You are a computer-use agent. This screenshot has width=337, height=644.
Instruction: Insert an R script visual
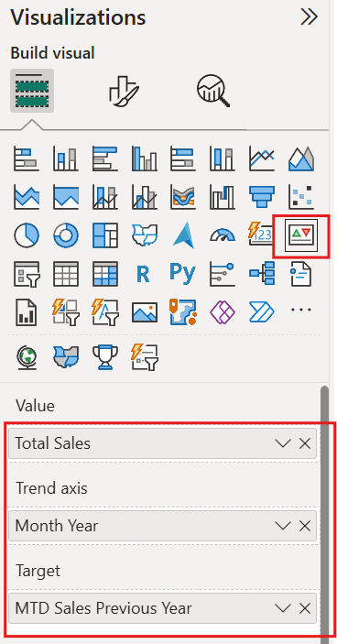tap(143, 274)
